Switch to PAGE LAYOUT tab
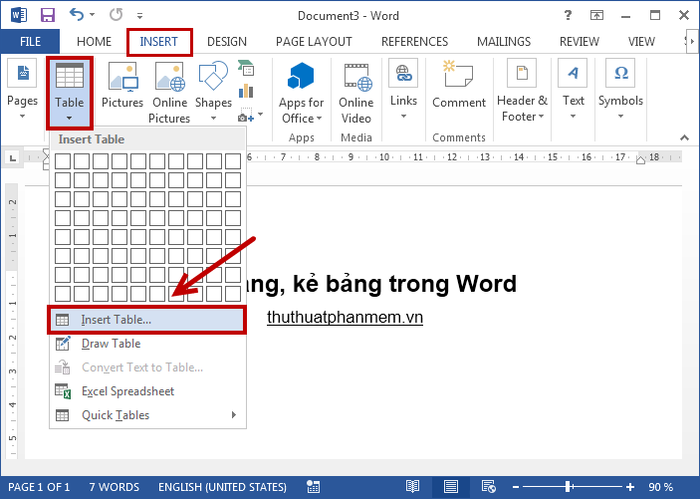Screen dimensions: 700x499 coord(314,42)
